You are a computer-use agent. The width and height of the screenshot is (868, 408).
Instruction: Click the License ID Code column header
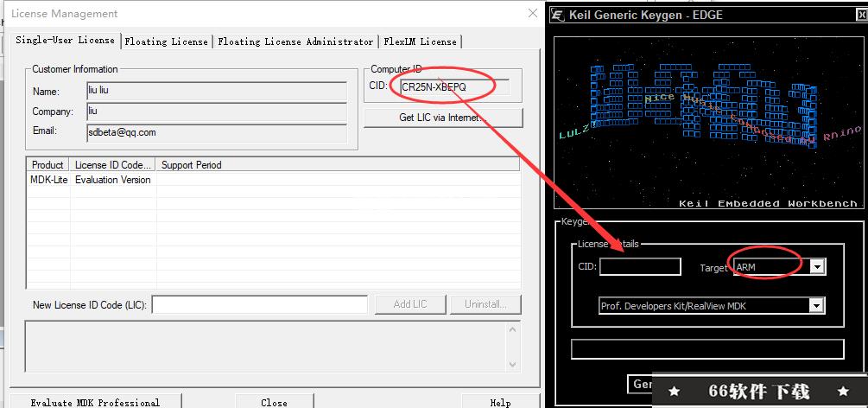[113, 164]
